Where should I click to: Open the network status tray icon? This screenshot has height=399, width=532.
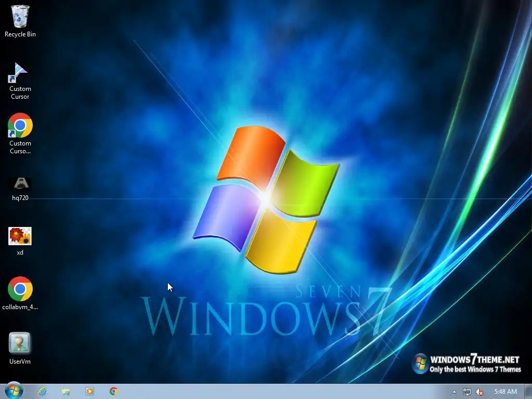(467, 392)
